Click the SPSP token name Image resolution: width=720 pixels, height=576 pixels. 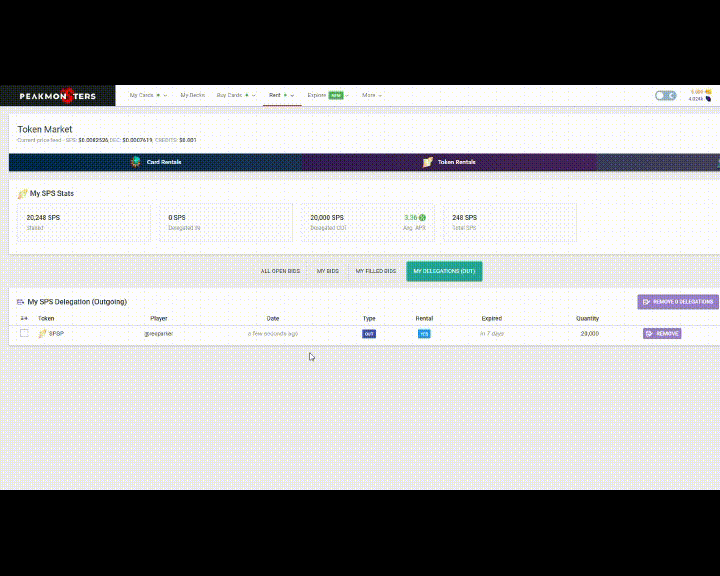tap(56, 333)
